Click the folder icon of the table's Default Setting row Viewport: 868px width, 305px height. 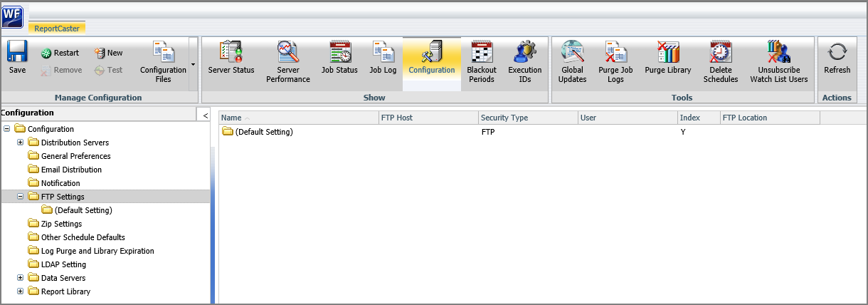click(x=228, y=132)
